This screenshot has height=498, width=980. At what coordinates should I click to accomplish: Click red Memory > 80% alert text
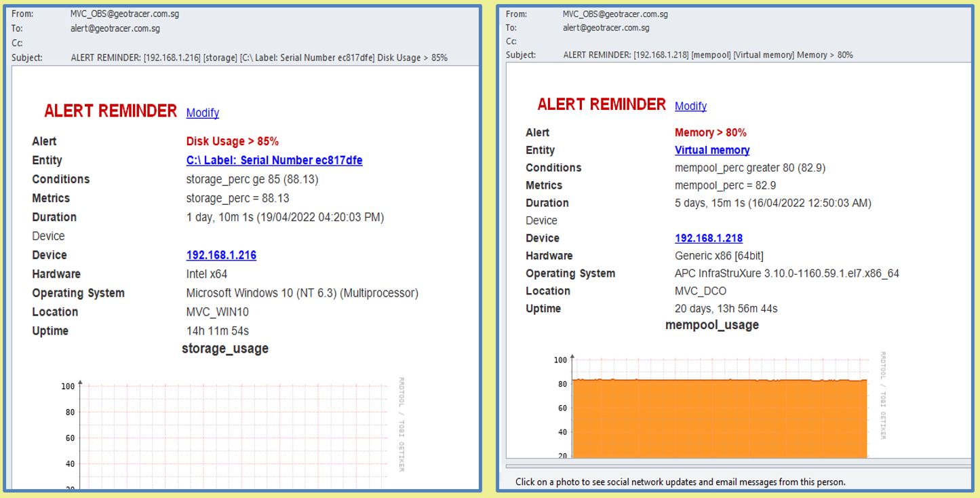click(710, 132)
